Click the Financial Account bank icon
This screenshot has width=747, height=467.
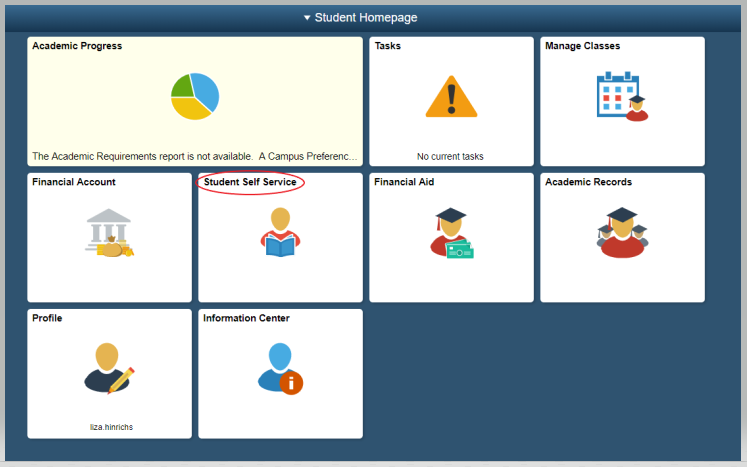click(x=109, y=233)
